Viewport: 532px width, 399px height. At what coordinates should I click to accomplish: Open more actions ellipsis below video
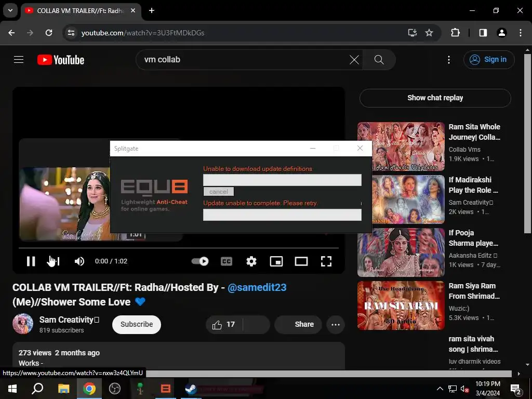(336, 325)
